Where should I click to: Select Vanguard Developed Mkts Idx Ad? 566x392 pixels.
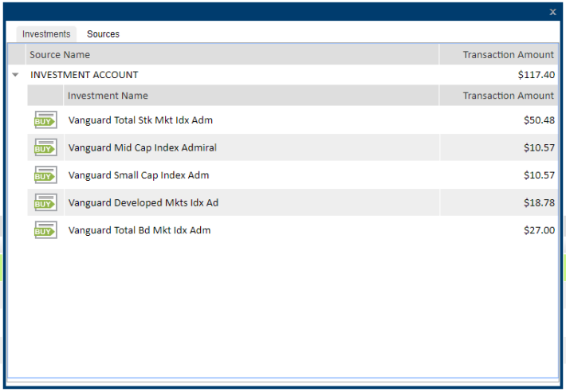point(143,202)
